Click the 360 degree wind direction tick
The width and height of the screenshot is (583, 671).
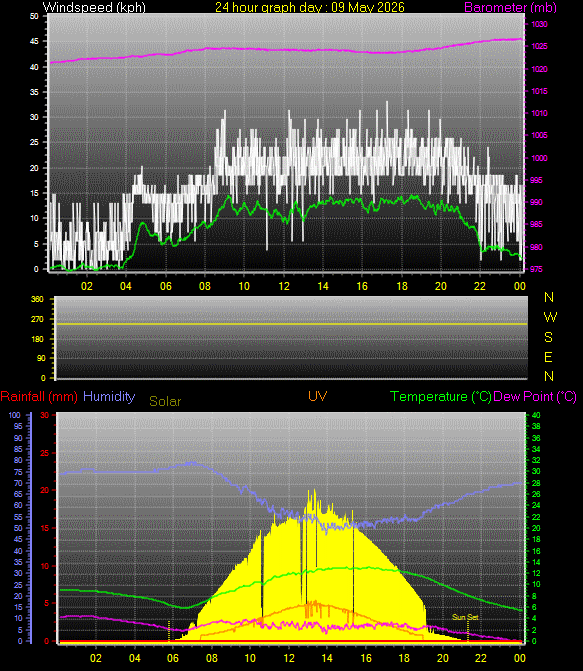pyautogui.click(x=37, y=299)
